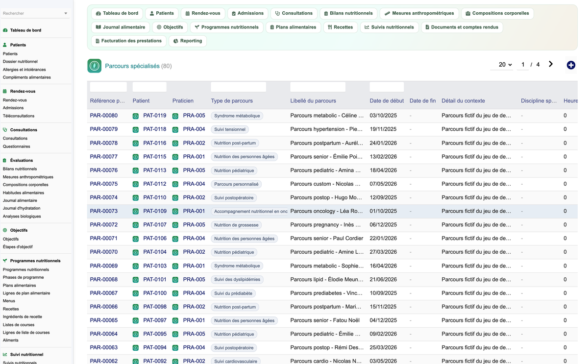Sort by Détail du contexte column header
Viewport: 588px width, 364px height.
click(x=463, y=101)
